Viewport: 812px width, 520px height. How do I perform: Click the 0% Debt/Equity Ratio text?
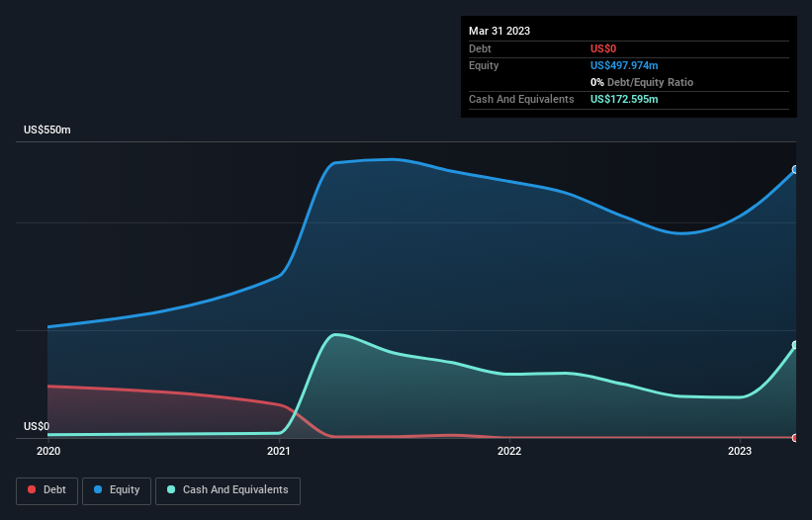[x=642, y=82]
